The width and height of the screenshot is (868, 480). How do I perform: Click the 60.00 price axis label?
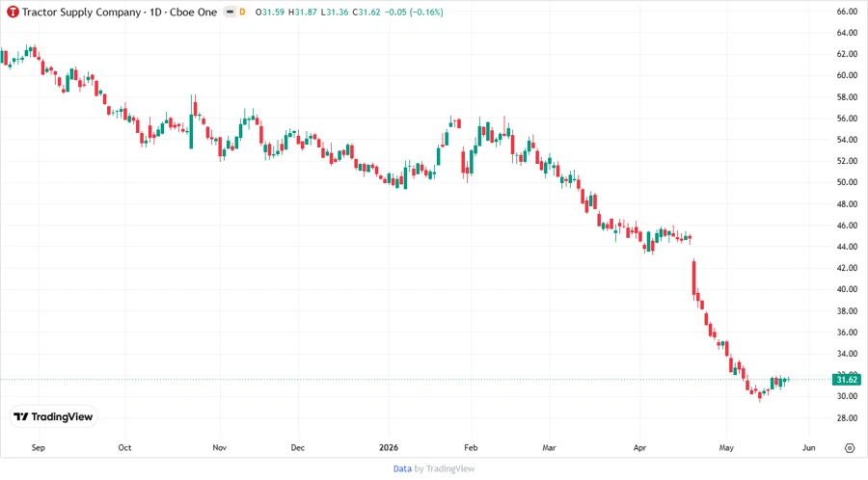pos(847,76)
